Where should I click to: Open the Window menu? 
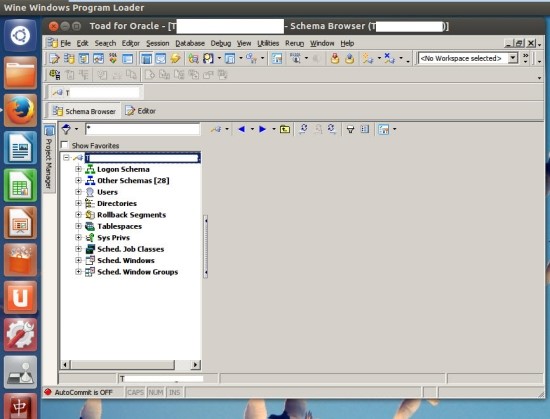coord(322,43)
